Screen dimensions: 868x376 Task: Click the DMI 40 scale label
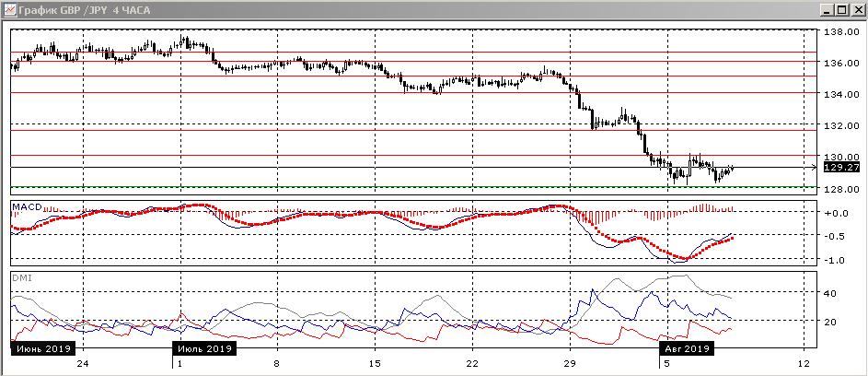click(829, 293)
